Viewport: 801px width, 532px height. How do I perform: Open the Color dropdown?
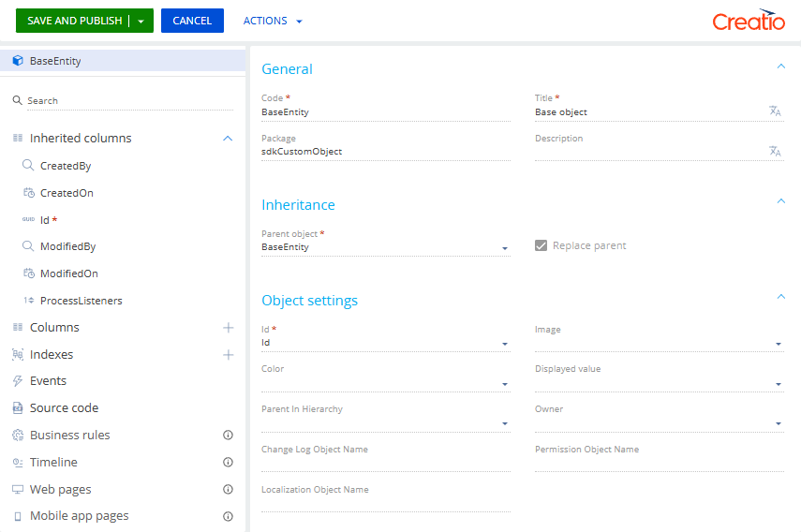pos(505,384)
